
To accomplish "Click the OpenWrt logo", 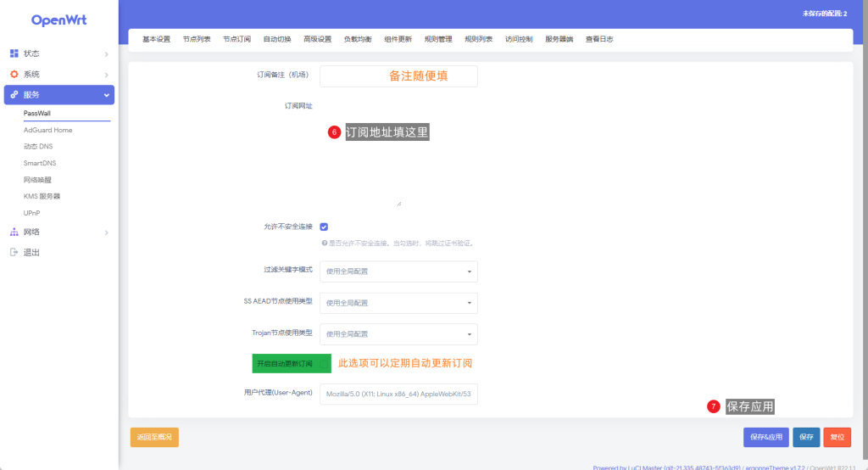I will [x=58, y=20].
